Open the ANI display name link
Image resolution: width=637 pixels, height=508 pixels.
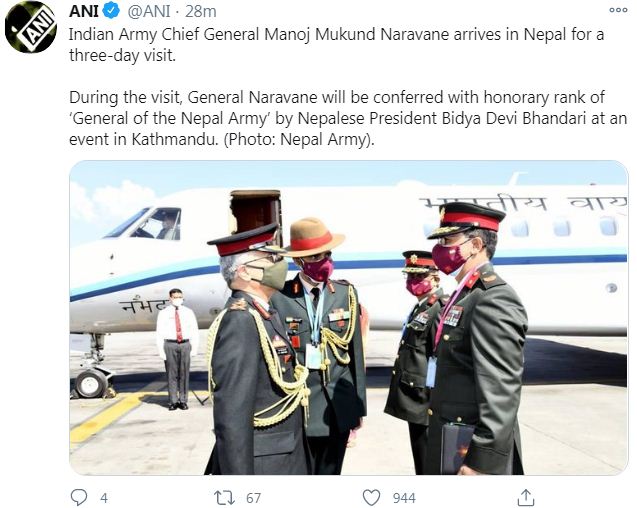(84, 11)
